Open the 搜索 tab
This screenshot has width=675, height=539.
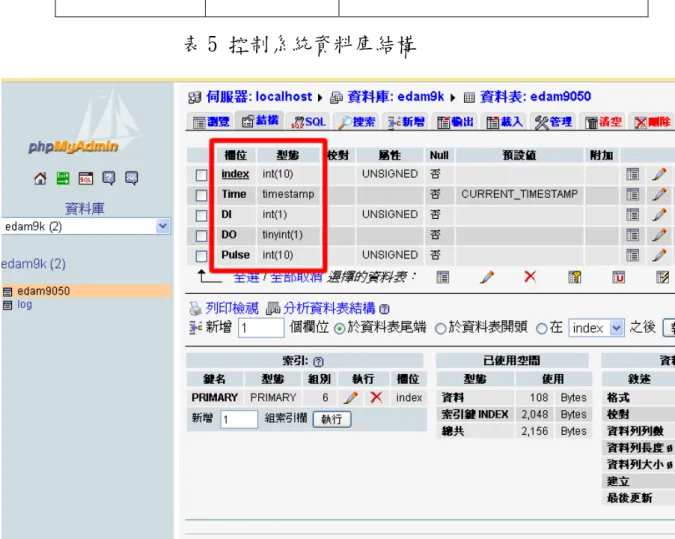(356, 122)
